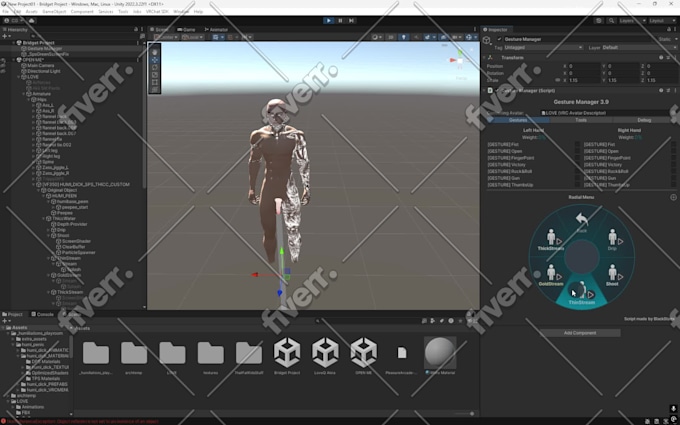Viewport: 680px width, 425px height.
Task: Click the Radial Menu plus icon
Action: pos(673,197)
